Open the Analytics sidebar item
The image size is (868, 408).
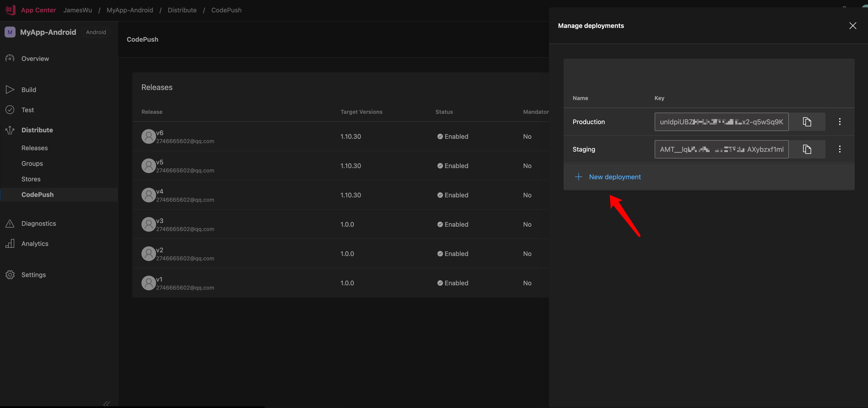point(35,244)
